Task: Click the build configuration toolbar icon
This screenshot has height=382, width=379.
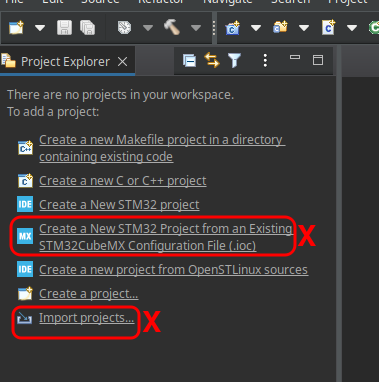Action: [124, 28]
